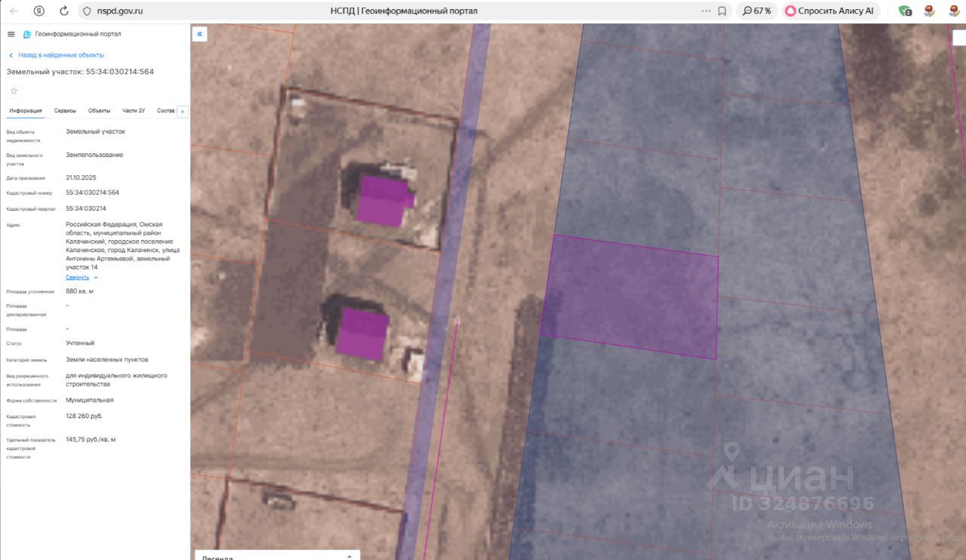The height and width of the screenshot is (560, 966).
Task: Open the green shield extension icon
Action: pyautogui.click(x=904, y=11)
